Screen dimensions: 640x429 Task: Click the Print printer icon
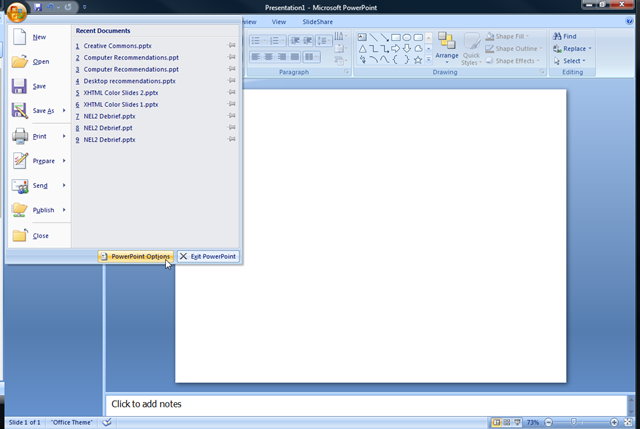pos(20,136)
